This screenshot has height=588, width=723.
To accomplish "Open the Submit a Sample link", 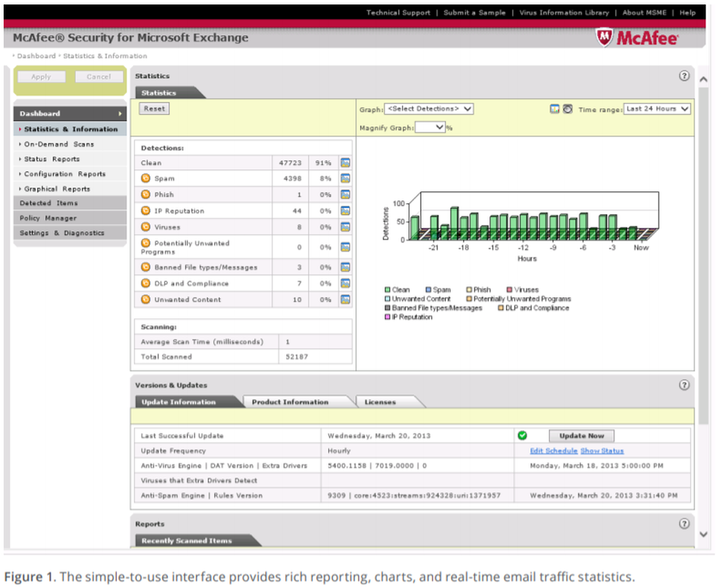I will 474,12.
